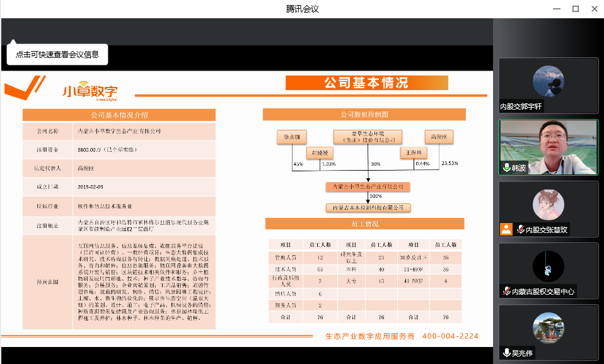Click the 6800.00万 registered capital value
604x364 pixels.
[107, 150]
